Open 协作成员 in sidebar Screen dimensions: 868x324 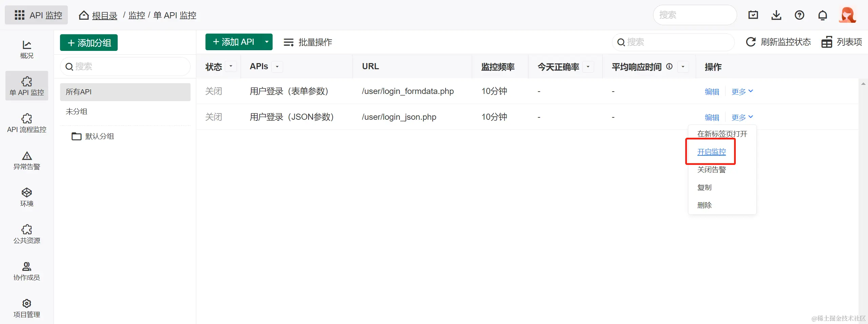[x=27, y=271]
